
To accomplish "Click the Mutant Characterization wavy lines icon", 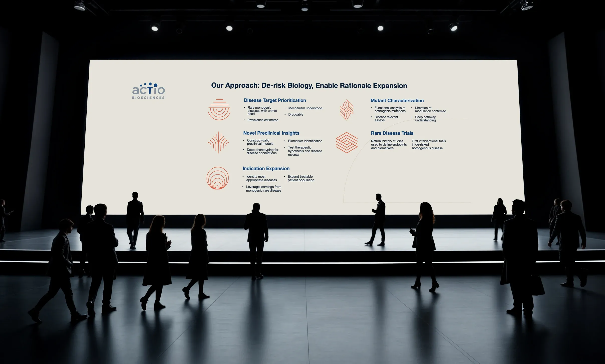I will pos(347,110).
